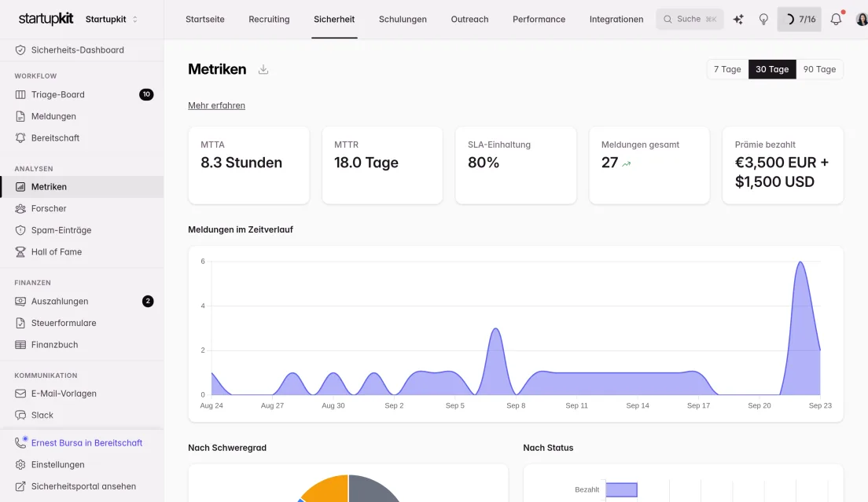Click Ernest Bursa in Bereitschaft link
Screen dimensions: 868x502
pos(87,443)
